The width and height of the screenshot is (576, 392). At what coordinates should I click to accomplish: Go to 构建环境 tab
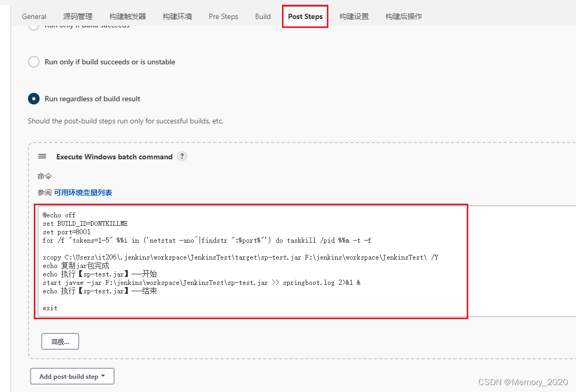point(177,16)
